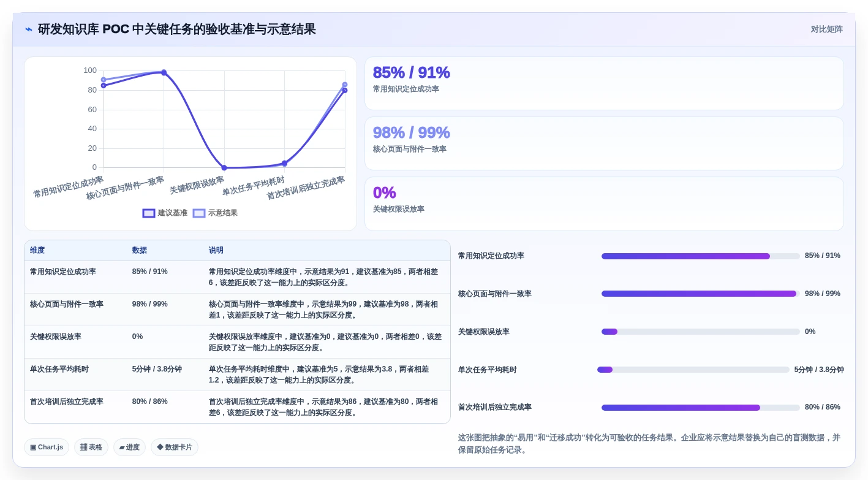This screenshot has width=868, height=480.
Task: Click the footnote paragraph starting 这张图把抽象的
Action: 649,444
